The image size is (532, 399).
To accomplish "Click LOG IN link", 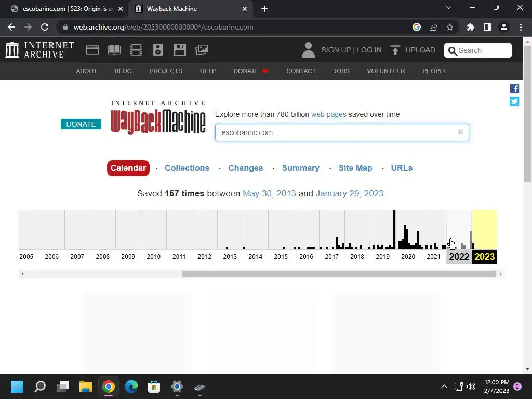I will pos(369,50).
